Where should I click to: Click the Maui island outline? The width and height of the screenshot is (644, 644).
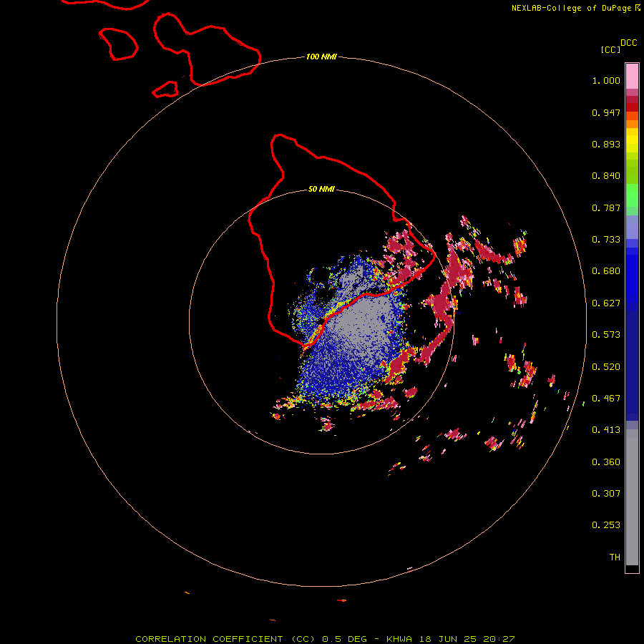(207, 49)
